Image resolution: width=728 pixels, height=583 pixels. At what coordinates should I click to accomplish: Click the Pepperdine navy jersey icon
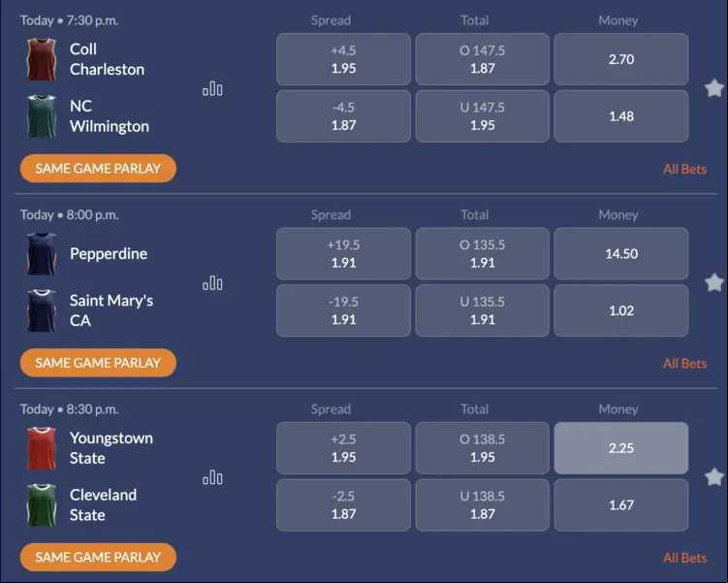(x=42, y=254)
